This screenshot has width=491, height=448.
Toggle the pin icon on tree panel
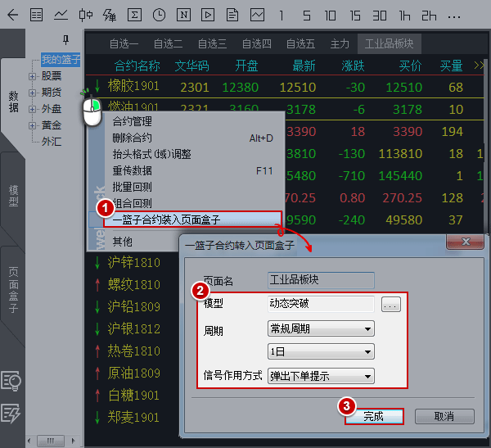coord(66,40)
